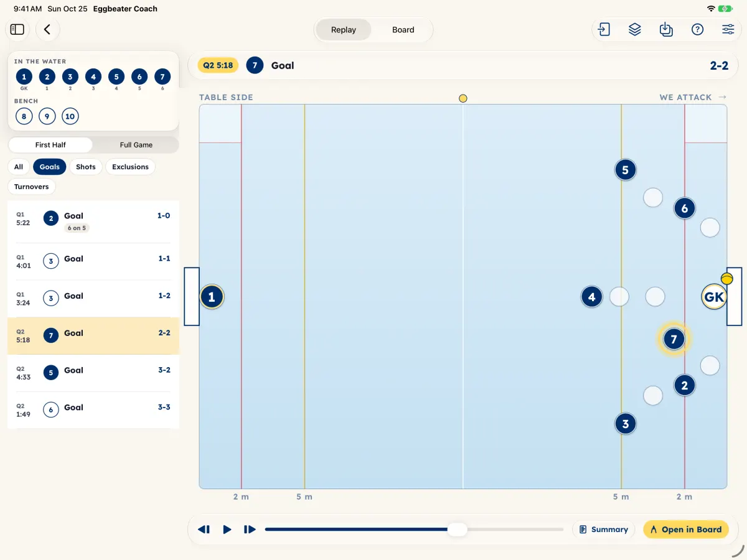Select in-water player cap 2
Image resolution: width=747 pixels, height=560 pixels.
pos(47,77)
